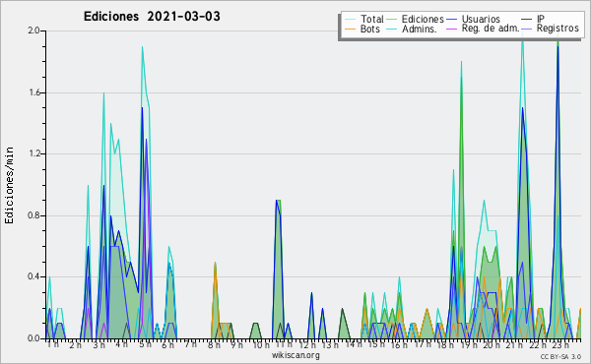Click the chart title 'Ediciones 2021-03-03'

tap(152, 17)
